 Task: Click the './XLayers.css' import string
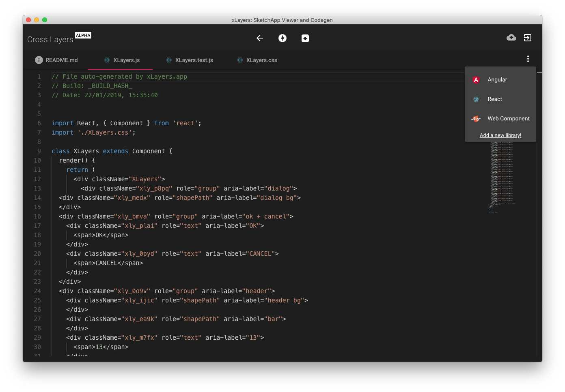[105, 133]
